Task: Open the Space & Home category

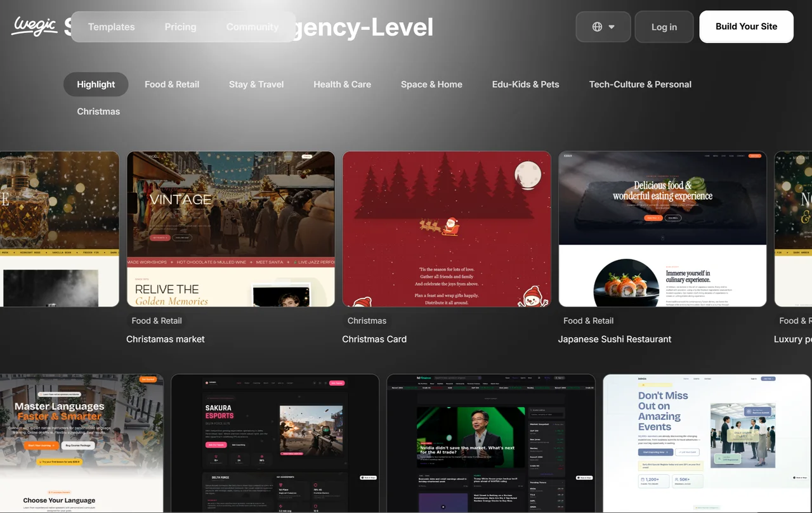Action: click(x=431, y=84)
